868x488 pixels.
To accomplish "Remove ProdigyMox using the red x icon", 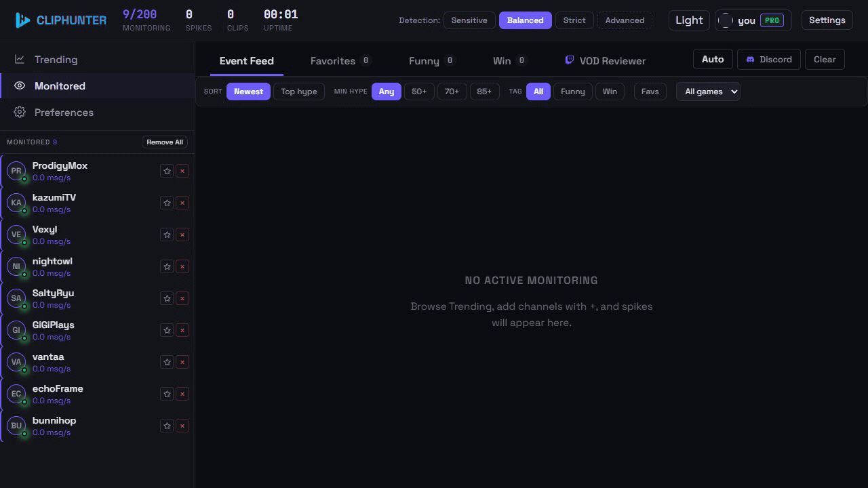I will (182, 171).
